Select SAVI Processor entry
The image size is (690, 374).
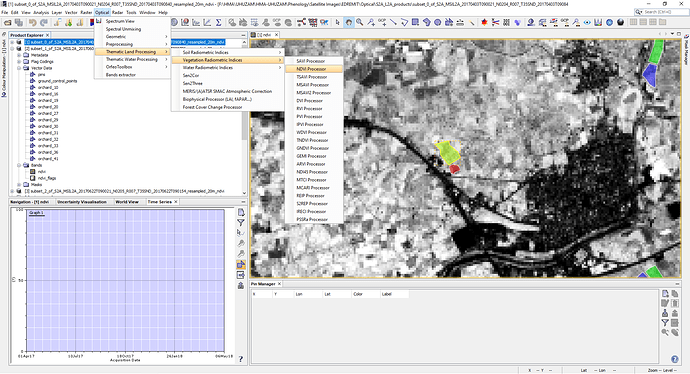[x=314, y=61]
